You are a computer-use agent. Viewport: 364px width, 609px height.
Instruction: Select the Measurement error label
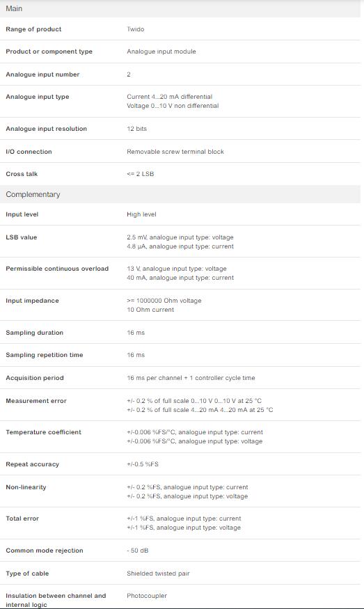[36, 401]
